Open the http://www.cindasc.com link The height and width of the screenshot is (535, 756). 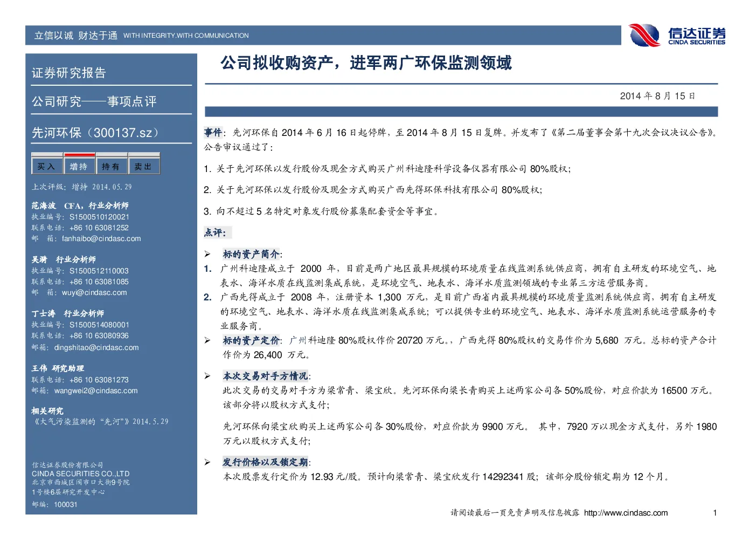[626, 513]
